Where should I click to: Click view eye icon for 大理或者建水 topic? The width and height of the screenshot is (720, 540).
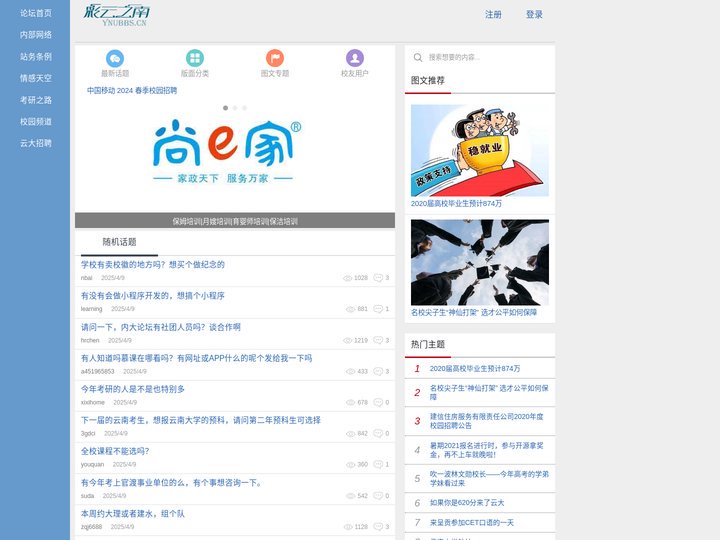[x=348, y=527]
